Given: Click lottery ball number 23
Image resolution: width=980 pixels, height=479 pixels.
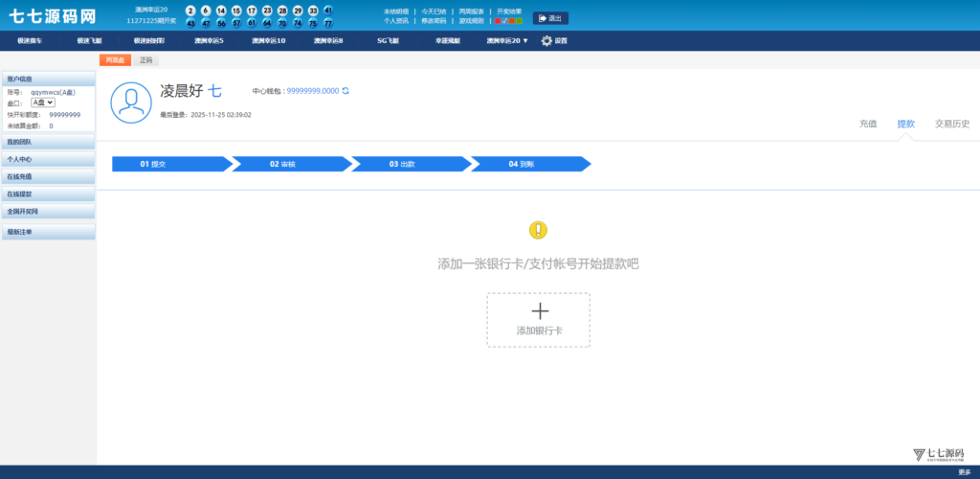Looking at the screenshot, I should (267, 11).
